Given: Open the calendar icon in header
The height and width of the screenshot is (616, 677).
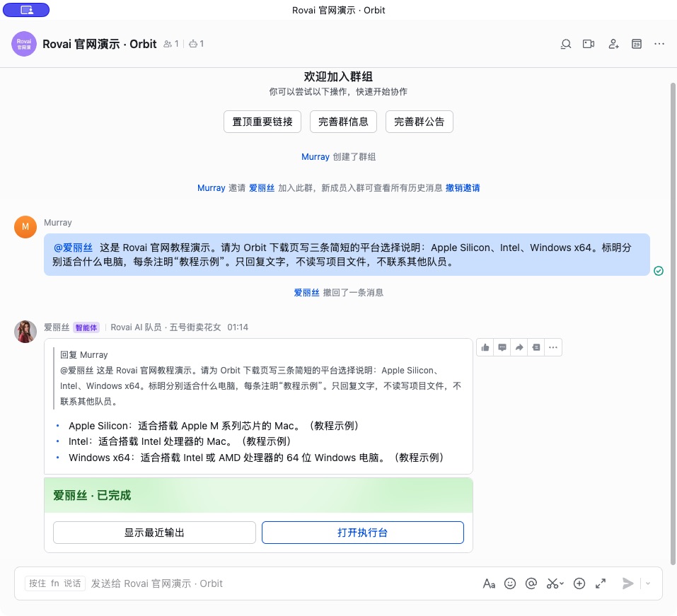Looking at the screenshot, I should [x=637, y=44].
